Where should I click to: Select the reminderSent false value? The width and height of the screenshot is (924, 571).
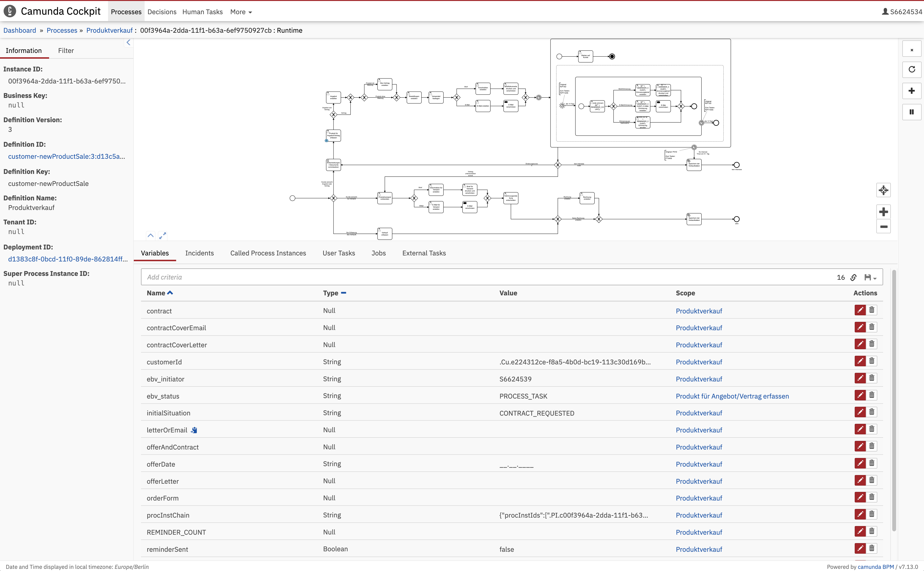(507, 550)
